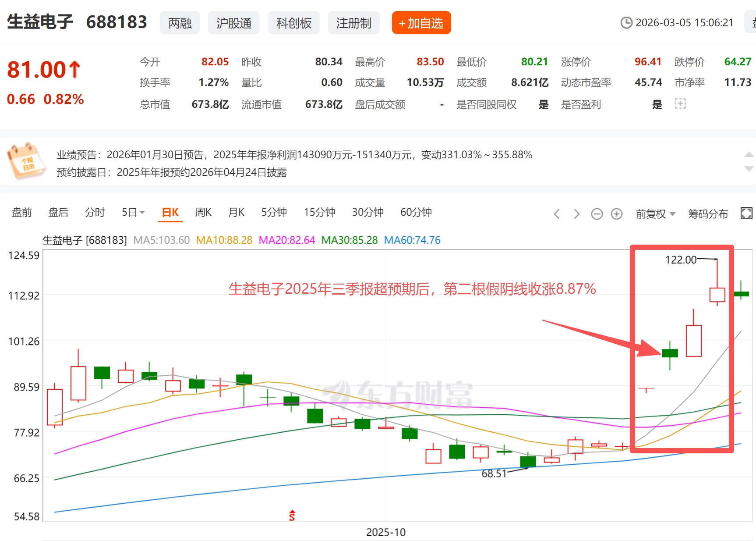Select the 月K tab
The image size is (756, 541).
tap(237, 213)
